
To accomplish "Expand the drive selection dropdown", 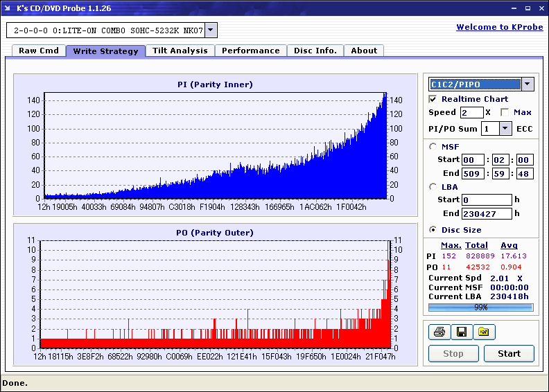I will point(211,30).
